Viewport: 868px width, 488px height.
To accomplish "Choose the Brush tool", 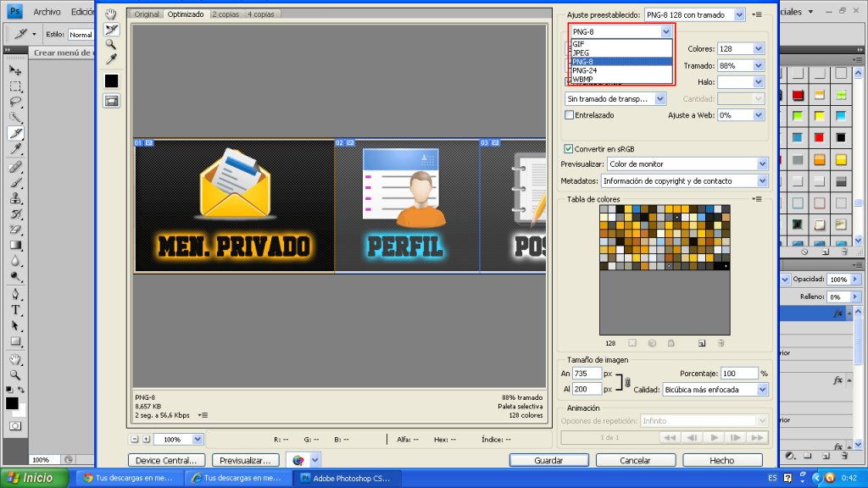I will pyautogui.click(x=15, y=183).
